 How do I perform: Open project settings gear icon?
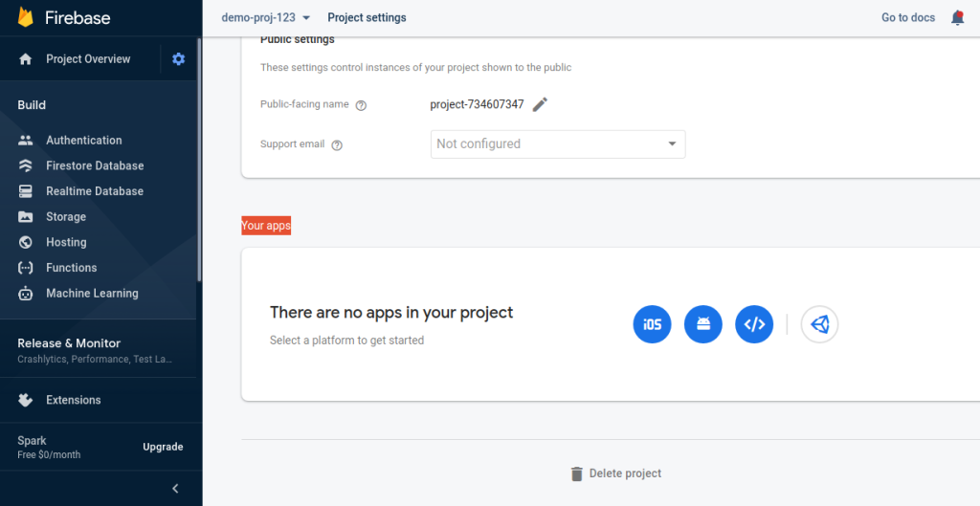tap(179, 59)
